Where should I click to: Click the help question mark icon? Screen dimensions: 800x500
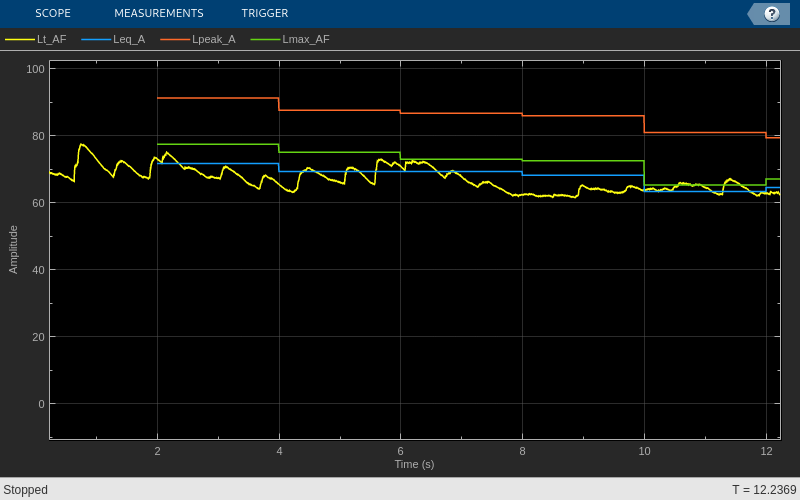771,14
